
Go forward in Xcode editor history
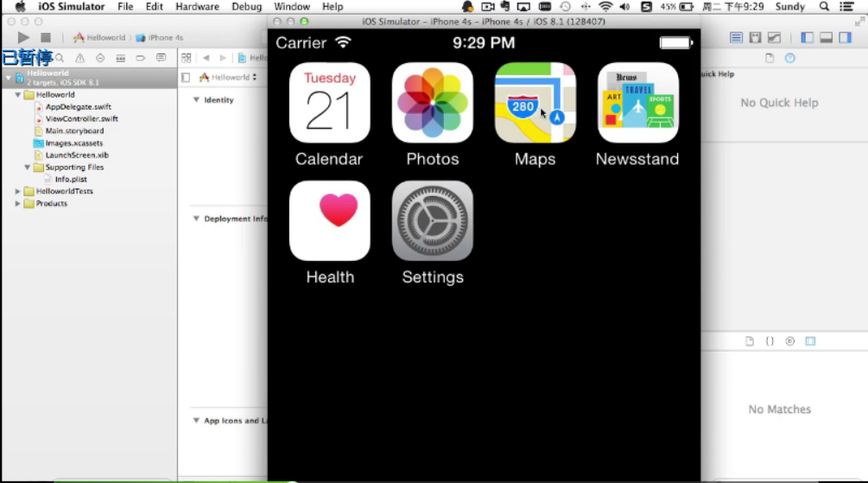pyautogui.click(x=223, y=58)
